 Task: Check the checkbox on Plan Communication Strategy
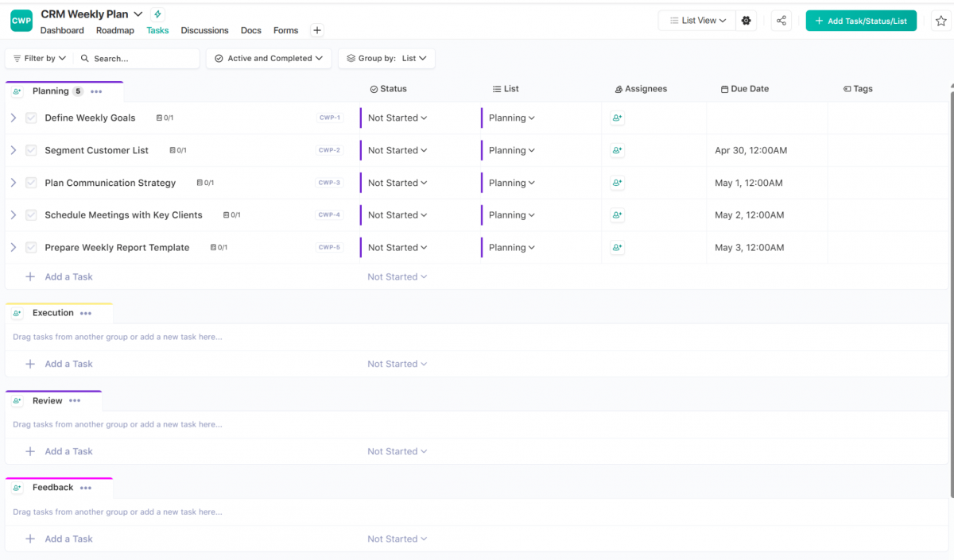click(x=31, y=183)
